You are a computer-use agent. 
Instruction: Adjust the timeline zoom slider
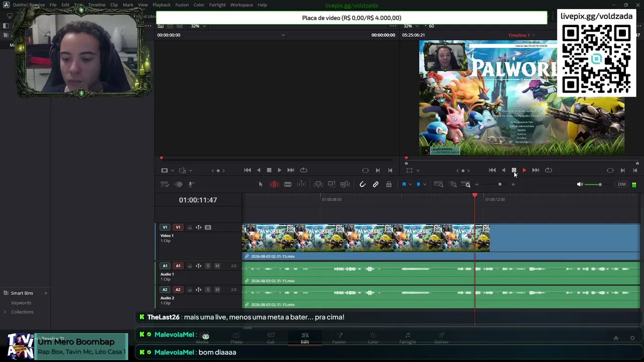coord(500,185)
